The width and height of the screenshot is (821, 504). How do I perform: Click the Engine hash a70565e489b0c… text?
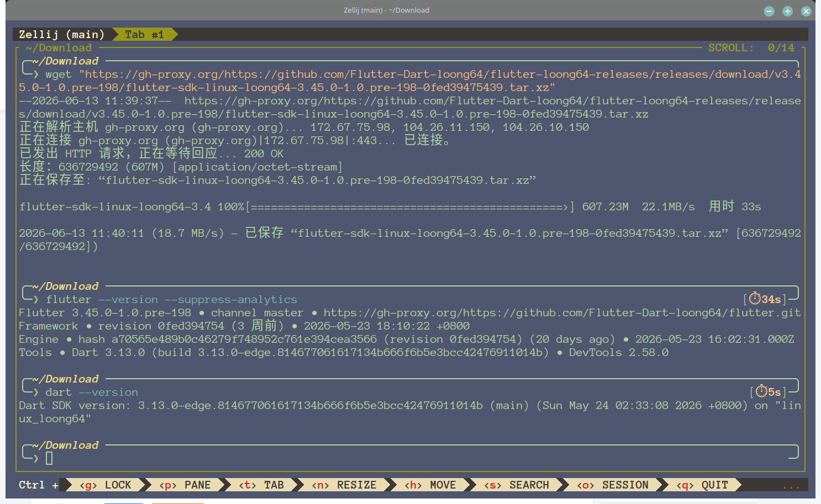point(244,339)
